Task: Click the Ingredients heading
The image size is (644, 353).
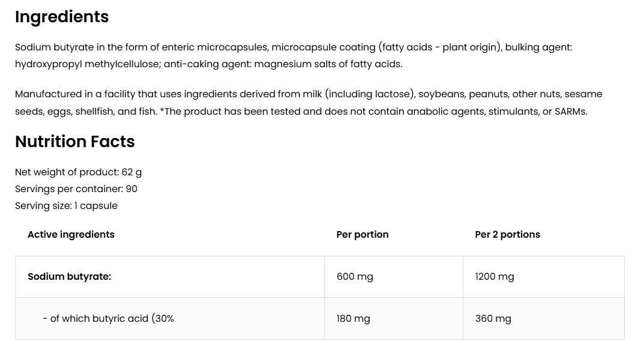Action: click(x=62, y=17)
